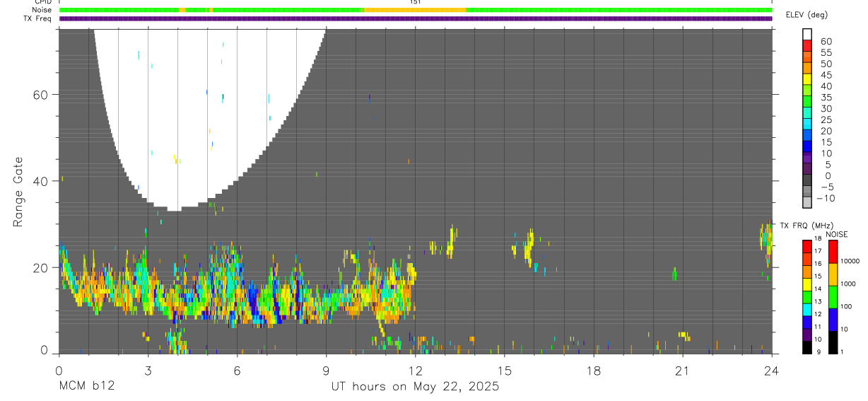This screenshot has height=401, width=868.
Task: Click the orange segment in the Noise bar
Action: (415, 10)
